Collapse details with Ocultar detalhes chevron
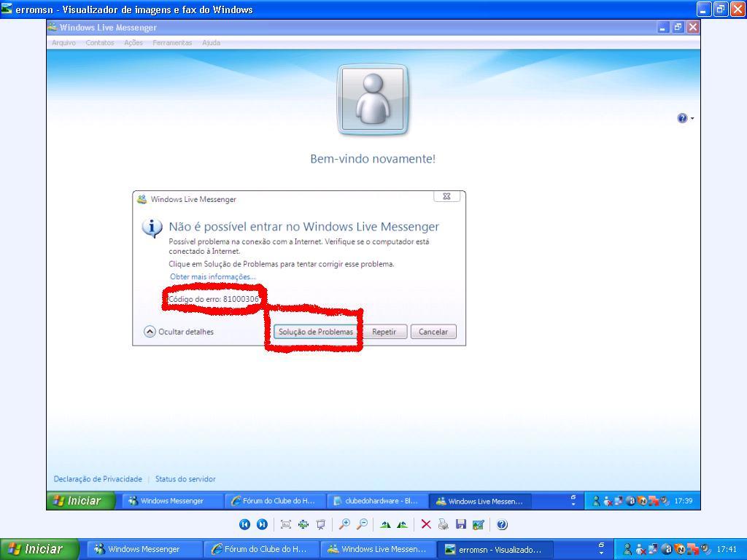The image size is (747, 560). coord(150,332)
